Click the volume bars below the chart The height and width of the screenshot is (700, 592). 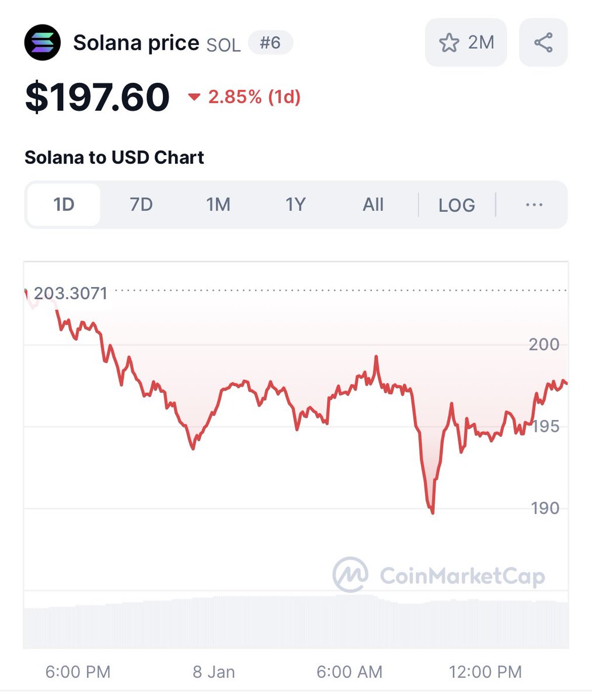click(x=296, y=622)
